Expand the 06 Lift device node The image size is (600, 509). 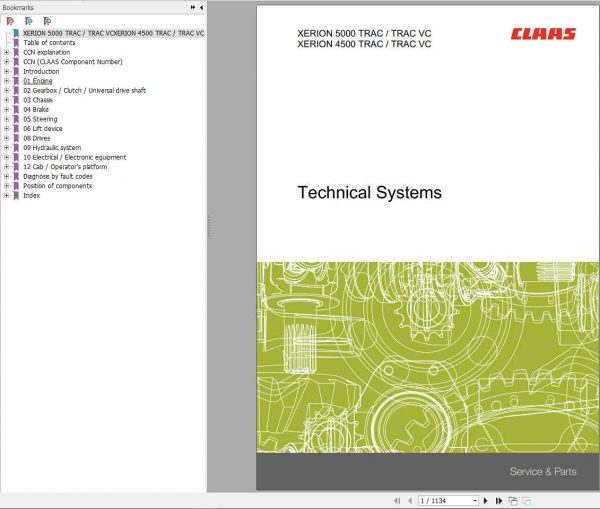[x=7, y=129]
